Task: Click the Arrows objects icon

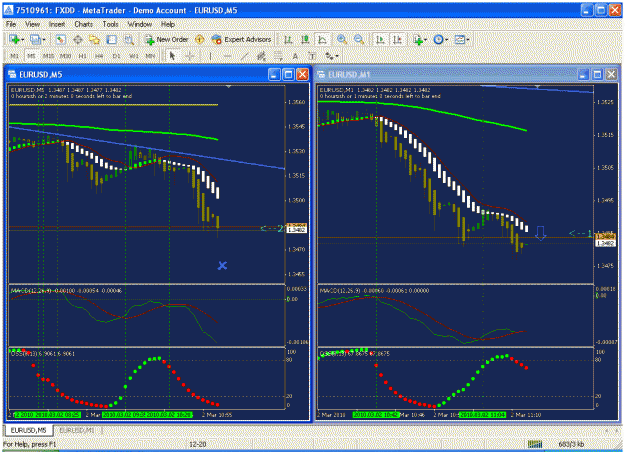Action: [329, 56]
